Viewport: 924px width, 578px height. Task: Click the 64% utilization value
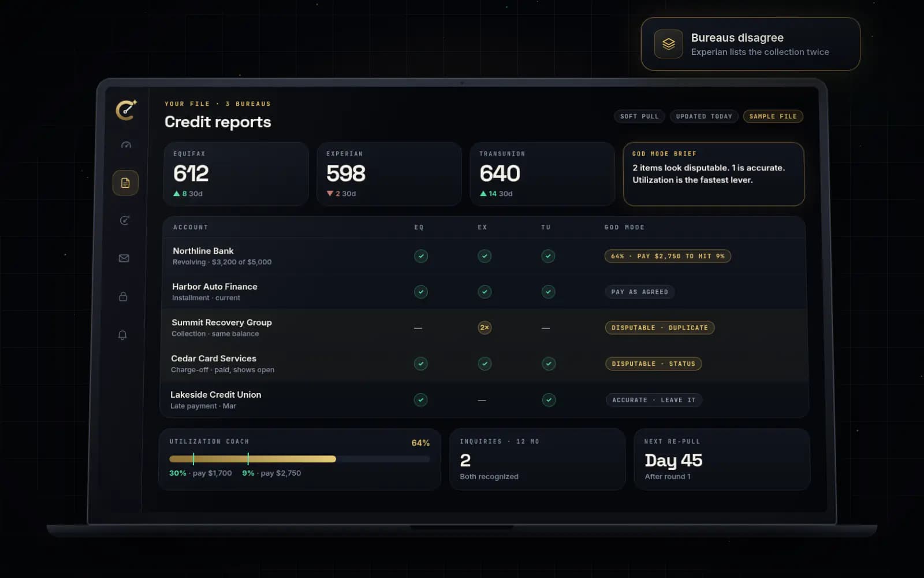pos(420,443)
